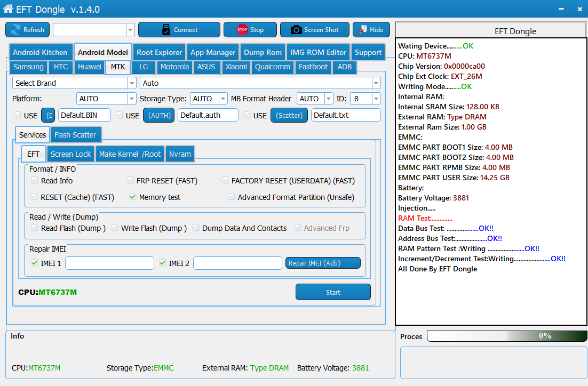This screenshot has height=386, width=588.
Task: Select the HTC brand tab
Action: point(61,67)
